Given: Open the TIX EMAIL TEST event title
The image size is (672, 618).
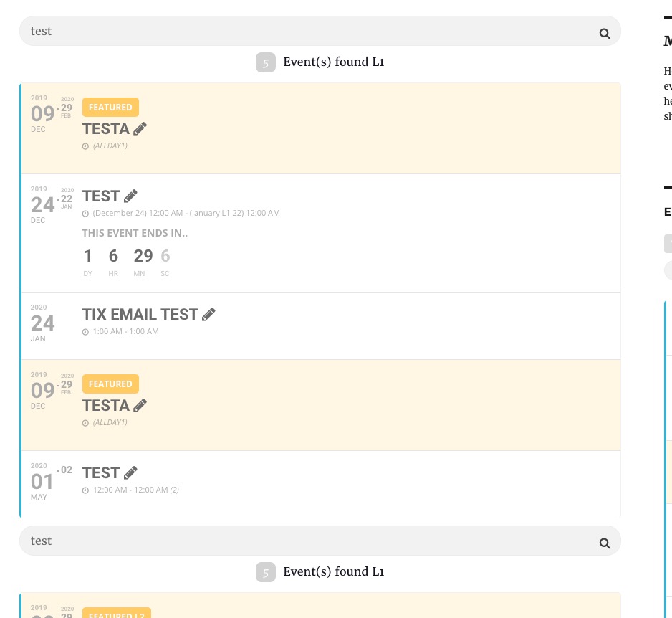Looking at the screenshot, I should coord(140,315).
